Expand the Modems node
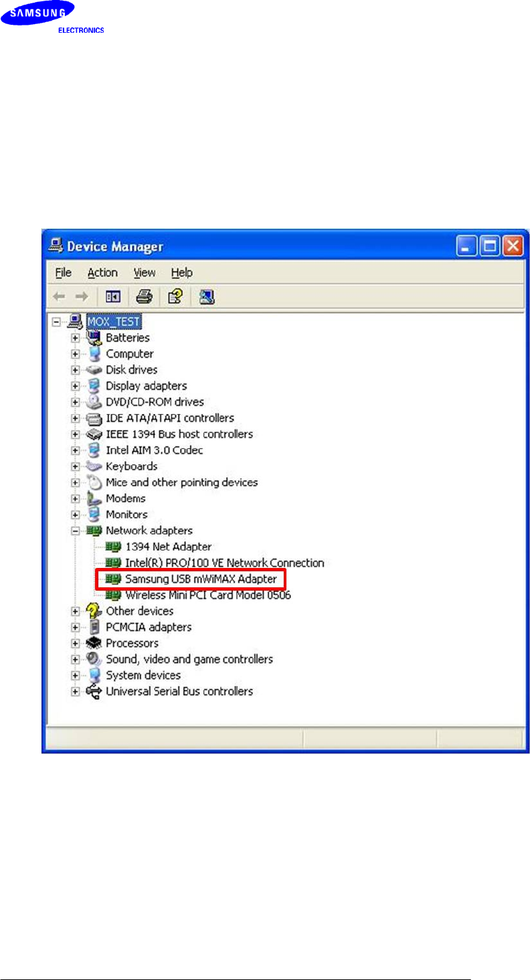This screenshot has width=530, height=980. click(76, 498)
